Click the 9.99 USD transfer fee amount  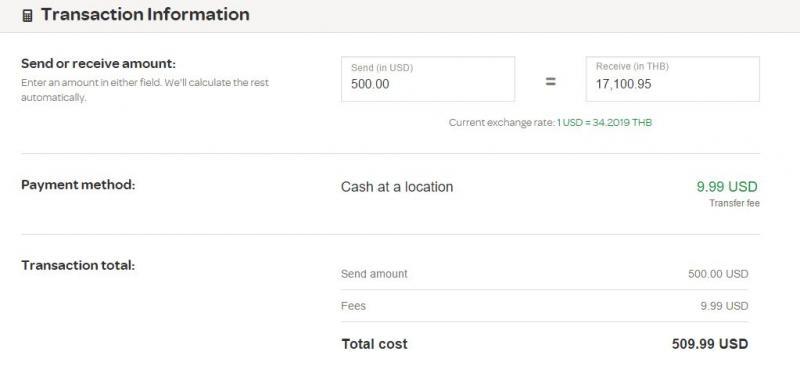coord(727,187)
